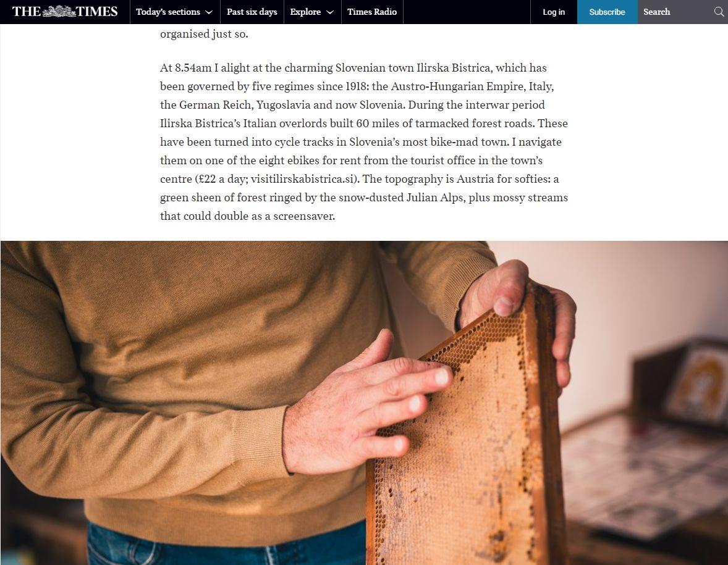Click the beekeeper honeycomb photo
Screen dimensions: 728x565
point(364,403)
